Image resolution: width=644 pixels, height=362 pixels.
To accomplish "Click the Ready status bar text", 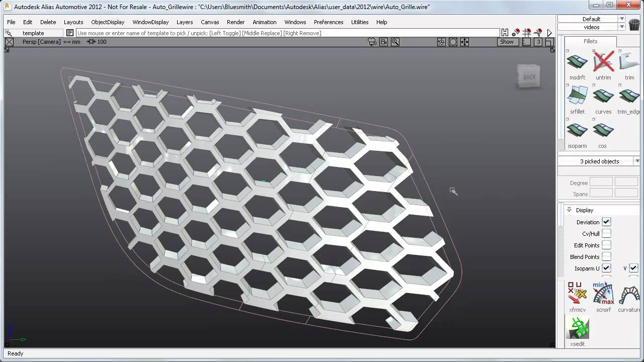I will click(16, 353).
